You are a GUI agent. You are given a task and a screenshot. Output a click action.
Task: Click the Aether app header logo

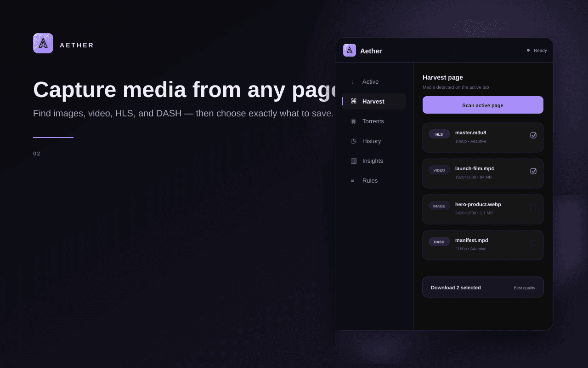pos(350,50)
